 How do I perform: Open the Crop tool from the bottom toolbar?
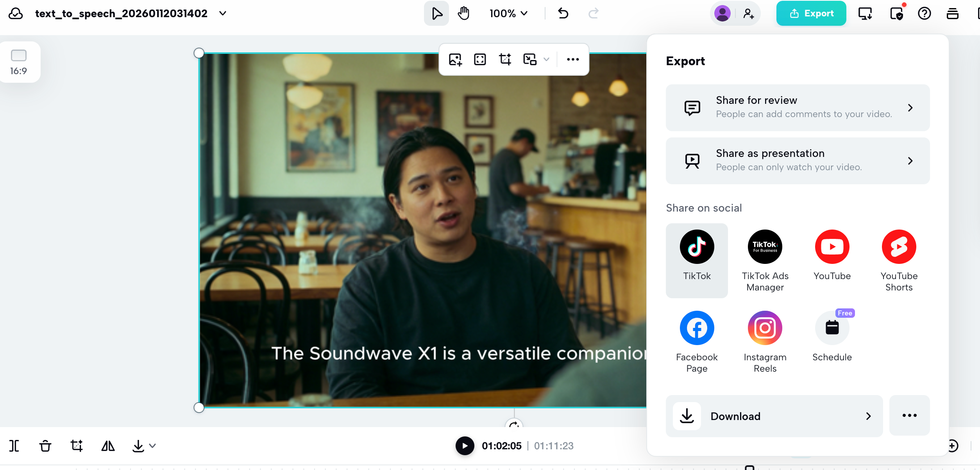coord(77,445)
